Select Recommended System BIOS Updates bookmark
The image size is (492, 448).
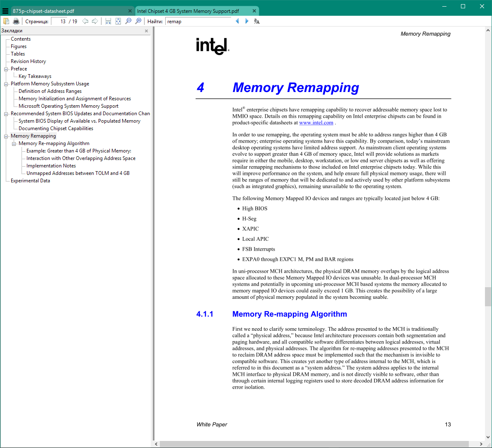click(x=80, y=114)
